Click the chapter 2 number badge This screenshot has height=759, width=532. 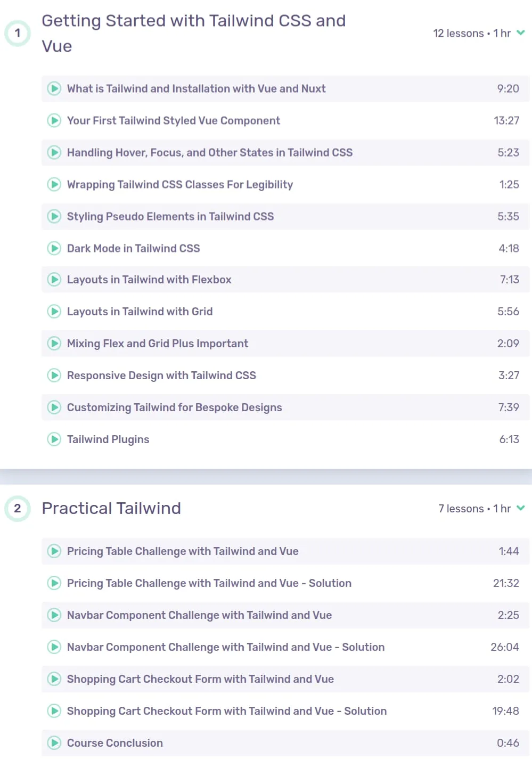pos(18,508)
